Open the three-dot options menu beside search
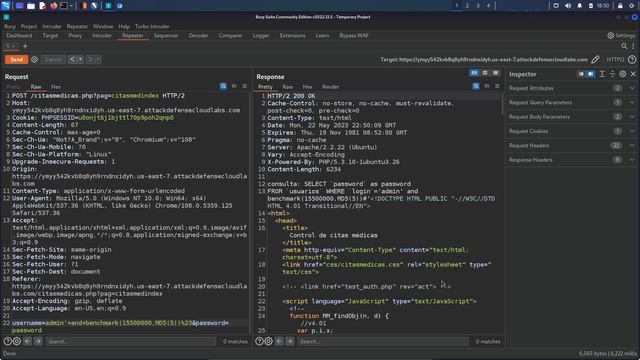 [633, 46]
